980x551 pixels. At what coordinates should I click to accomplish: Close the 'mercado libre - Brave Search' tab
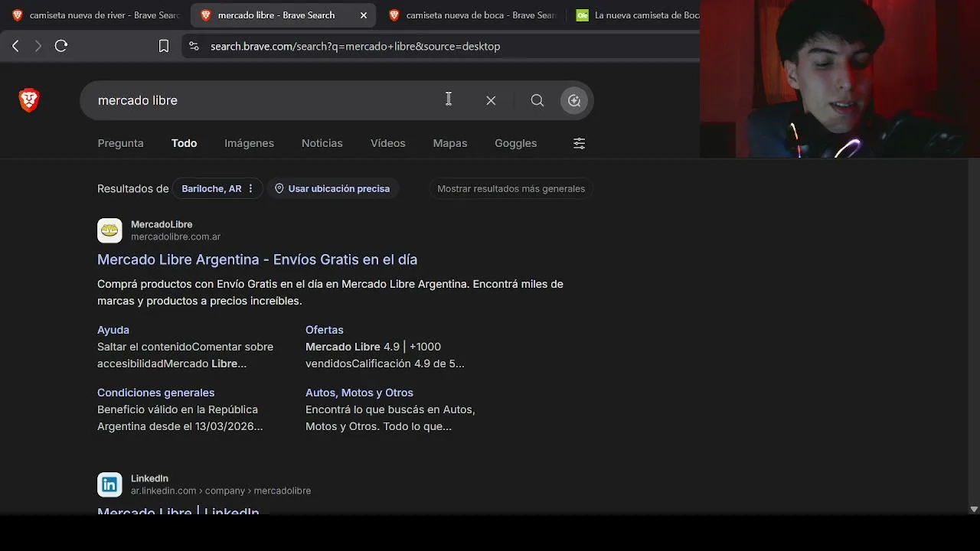[364, 15]
